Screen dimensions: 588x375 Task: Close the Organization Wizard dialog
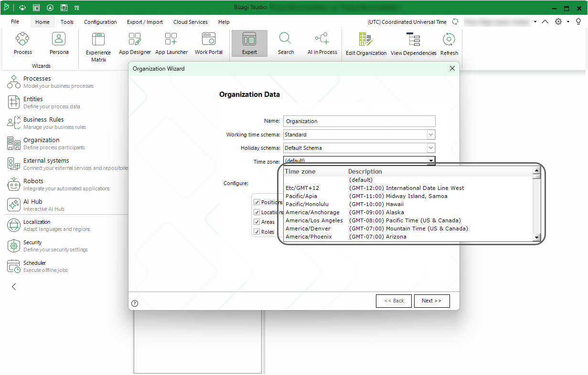tap(452, 69)
